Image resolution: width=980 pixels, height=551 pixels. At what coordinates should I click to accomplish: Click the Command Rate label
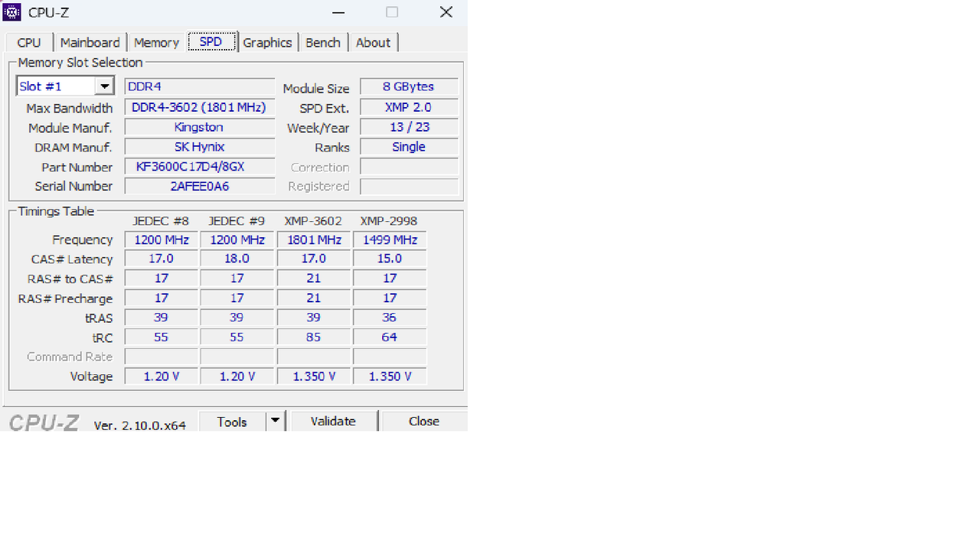(x=70, y=357)
